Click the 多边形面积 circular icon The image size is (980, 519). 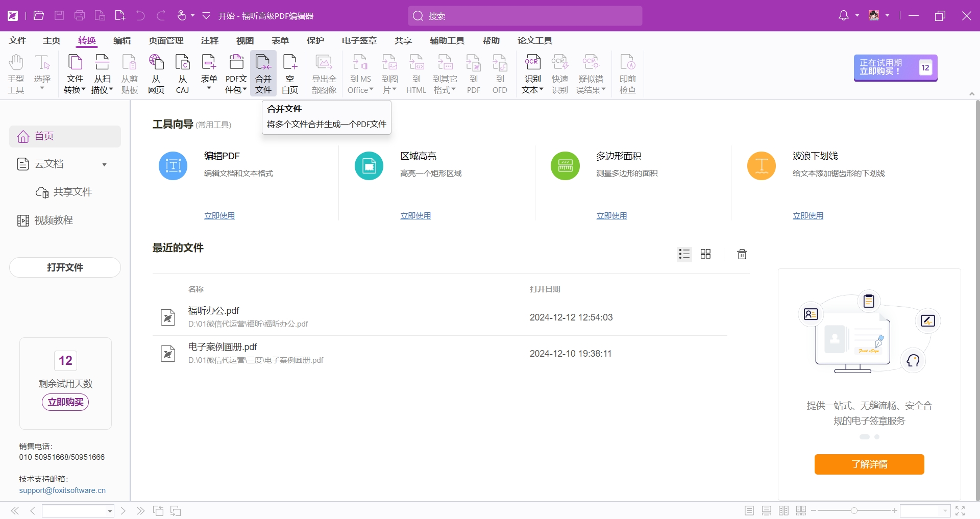(565, 166)
